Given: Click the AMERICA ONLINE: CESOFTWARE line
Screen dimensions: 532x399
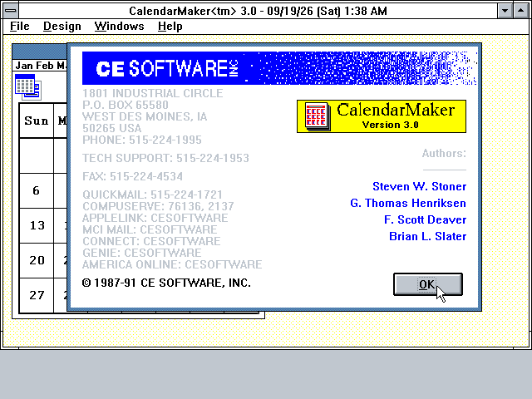Looking at the screenshot, I should coord(172,264).
